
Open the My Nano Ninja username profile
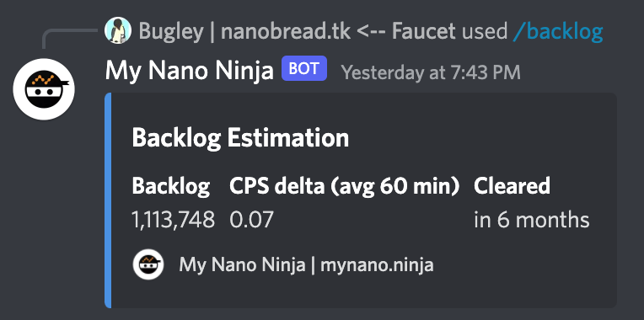[x=190, y=71]
